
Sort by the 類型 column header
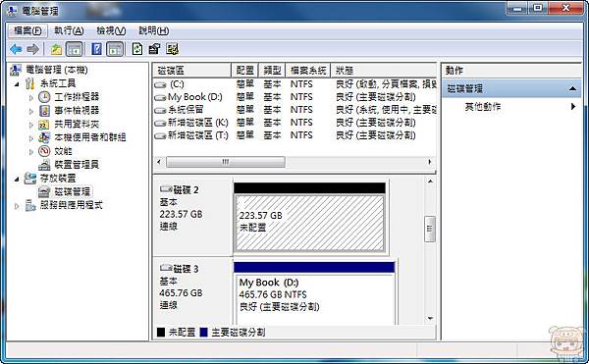(272, 71)
